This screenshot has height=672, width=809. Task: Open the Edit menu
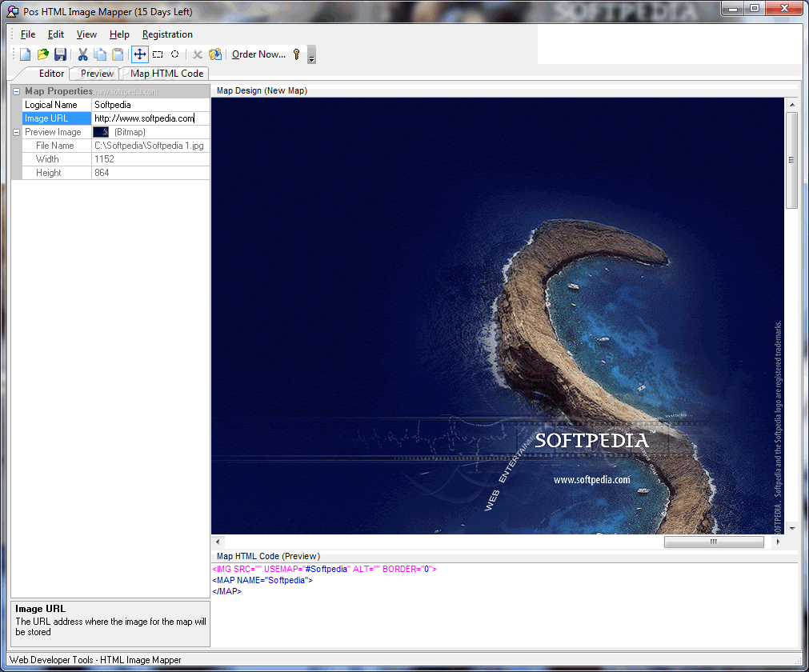[x=56, y=34]
